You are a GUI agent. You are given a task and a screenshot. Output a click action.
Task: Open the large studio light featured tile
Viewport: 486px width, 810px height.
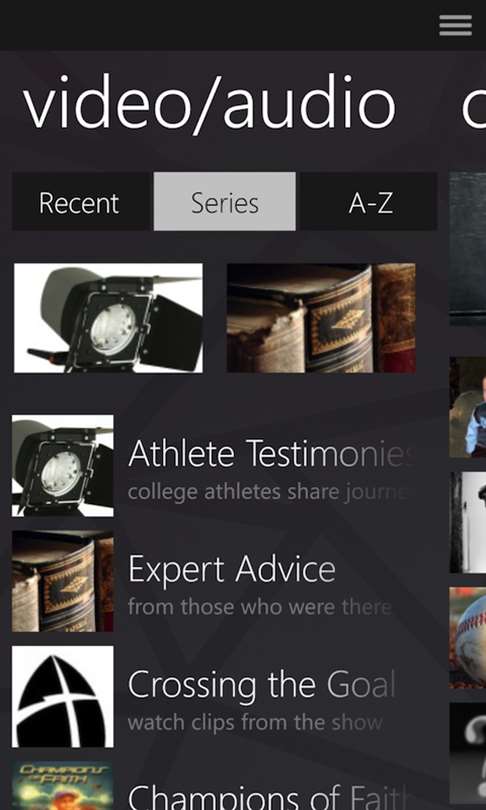pyautogui.click(x=108, y=318)
